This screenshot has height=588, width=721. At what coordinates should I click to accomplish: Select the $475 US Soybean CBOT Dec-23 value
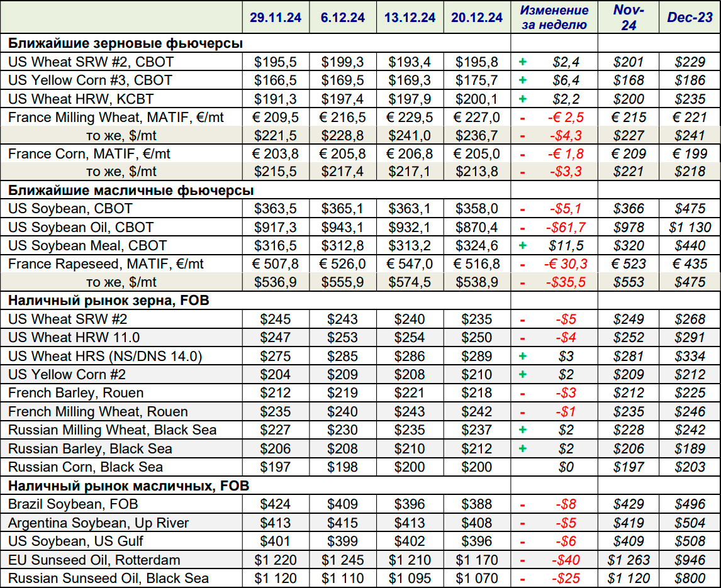690,209
